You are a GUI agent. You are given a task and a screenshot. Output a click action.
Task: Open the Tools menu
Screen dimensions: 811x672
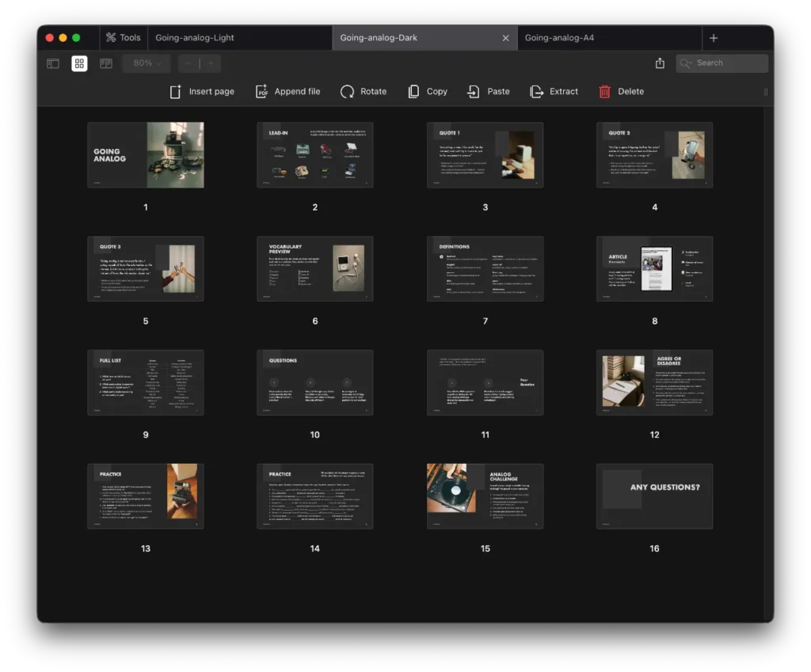(122, 37)
